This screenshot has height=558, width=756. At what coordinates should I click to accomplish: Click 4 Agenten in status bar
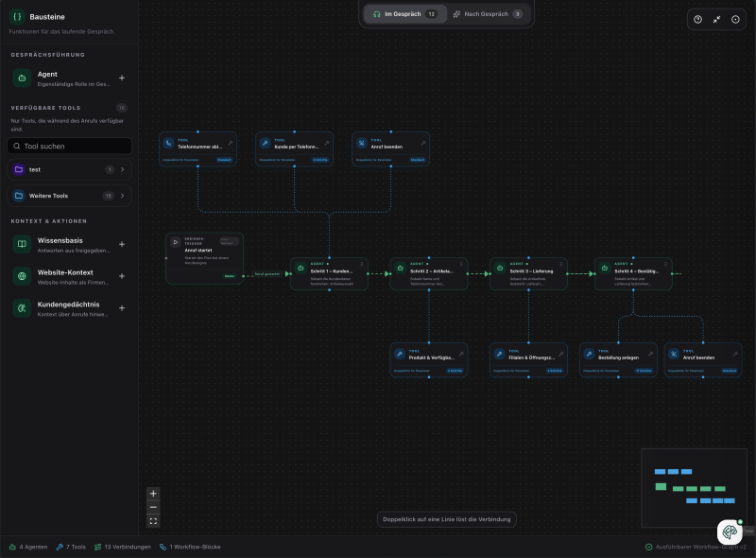28,547
